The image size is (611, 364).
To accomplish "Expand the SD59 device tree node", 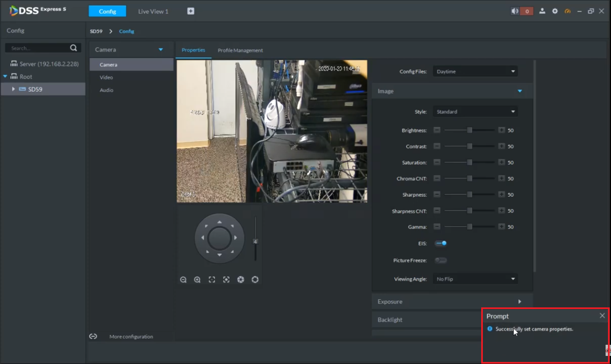I will 13,89.
